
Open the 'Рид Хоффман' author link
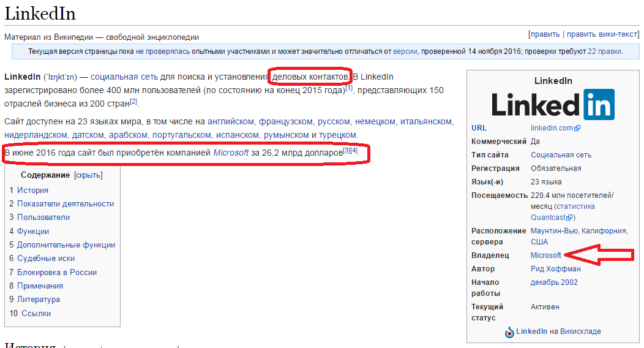pos(556,269)
